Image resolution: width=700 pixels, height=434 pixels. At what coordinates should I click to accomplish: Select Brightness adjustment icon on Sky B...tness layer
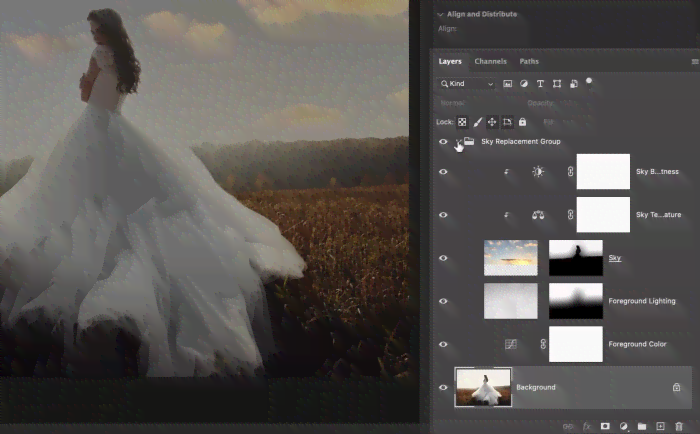[538, 171]
